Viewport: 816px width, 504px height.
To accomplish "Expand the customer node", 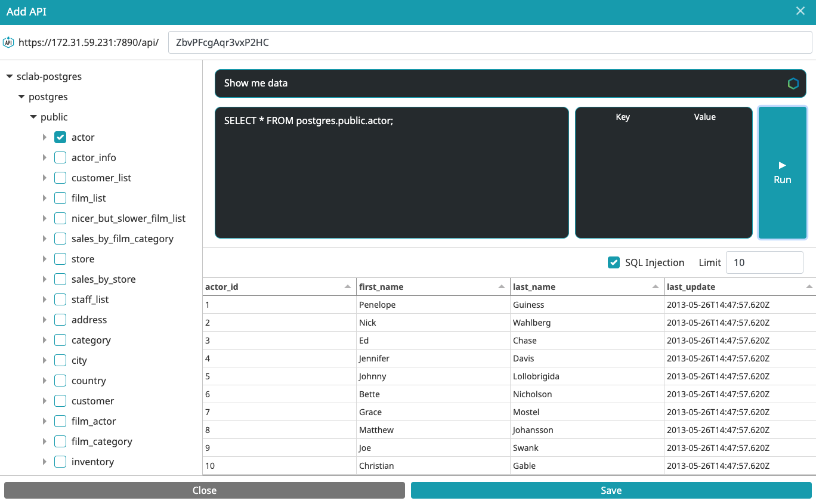I will click(x=45, y=401).
